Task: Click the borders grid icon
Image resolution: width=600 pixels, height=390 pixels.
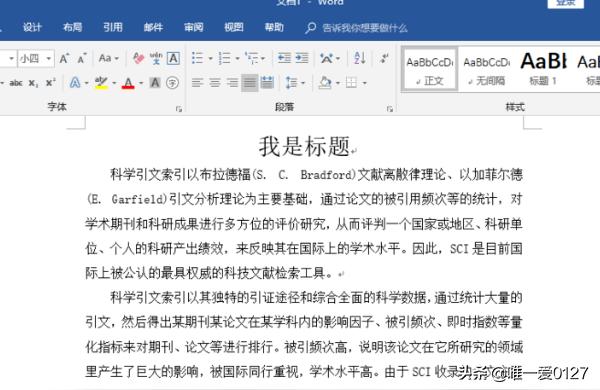Action: (351, 83)
